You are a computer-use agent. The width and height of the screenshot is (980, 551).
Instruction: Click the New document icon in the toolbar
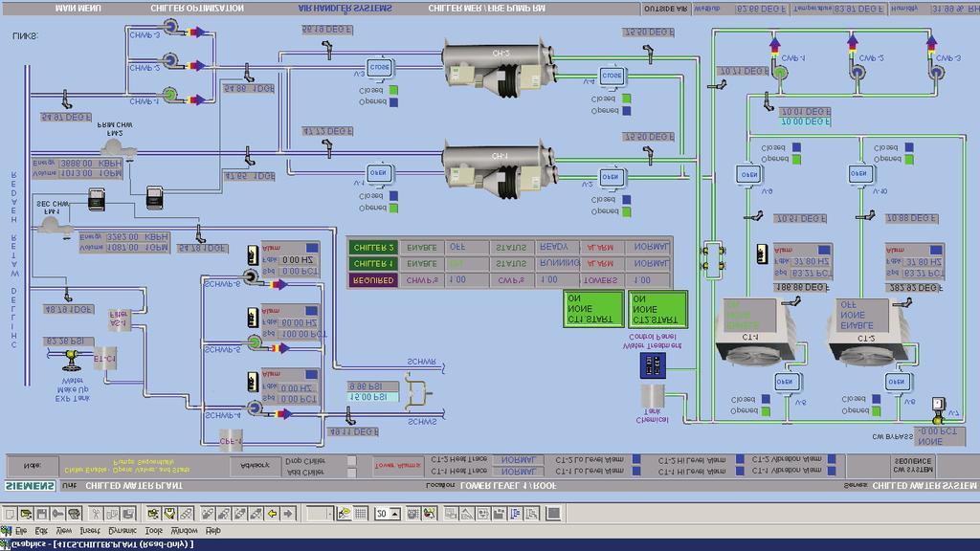10,514
